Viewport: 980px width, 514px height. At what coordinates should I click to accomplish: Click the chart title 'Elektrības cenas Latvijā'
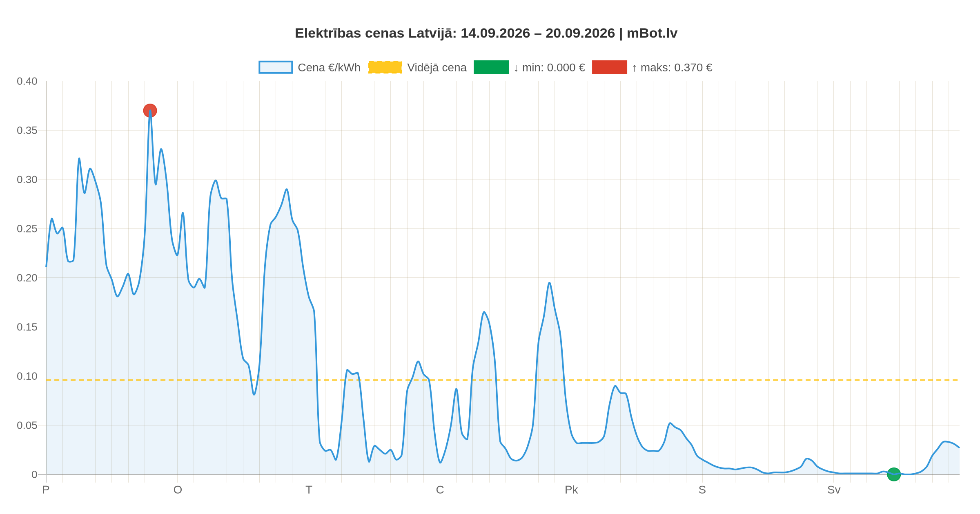[376, 33]
